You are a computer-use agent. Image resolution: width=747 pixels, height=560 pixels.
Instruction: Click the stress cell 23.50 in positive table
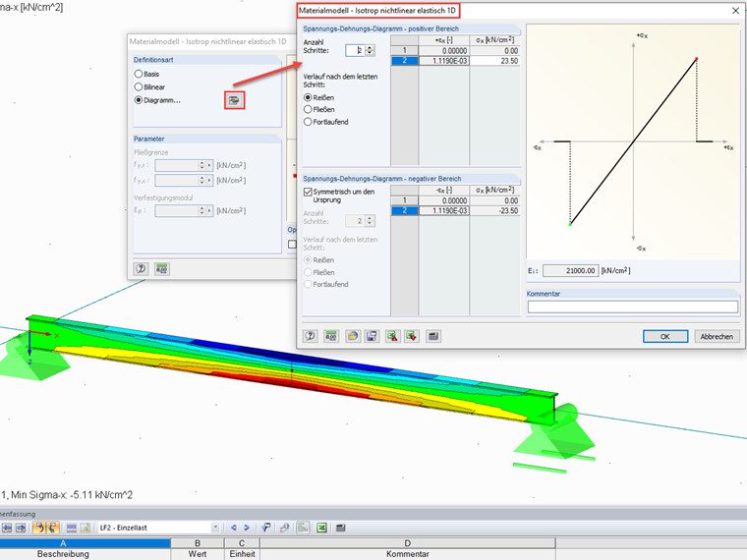[494, 61]
